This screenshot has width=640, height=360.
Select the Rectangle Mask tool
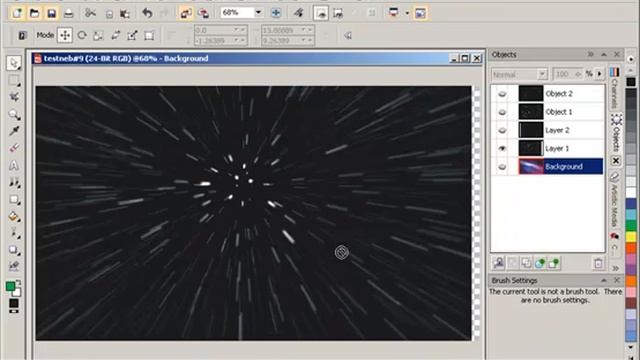point(14,80)
